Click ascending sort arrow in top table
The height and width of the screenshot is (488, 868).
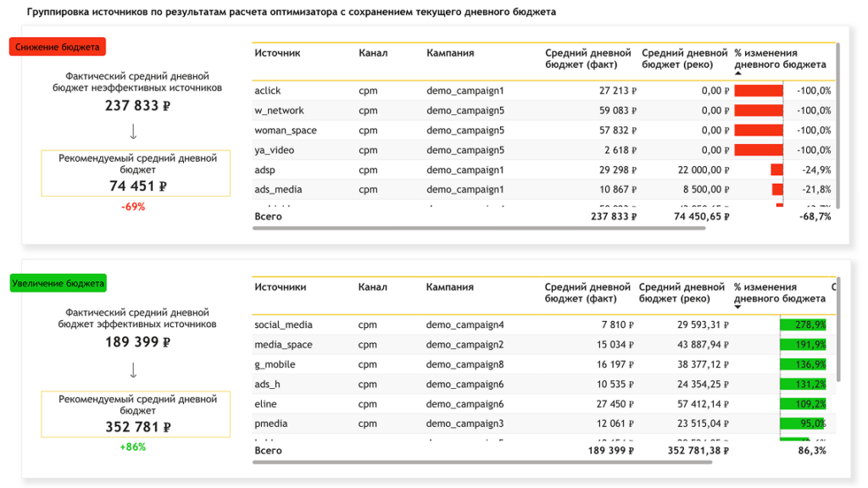(737, 74)
